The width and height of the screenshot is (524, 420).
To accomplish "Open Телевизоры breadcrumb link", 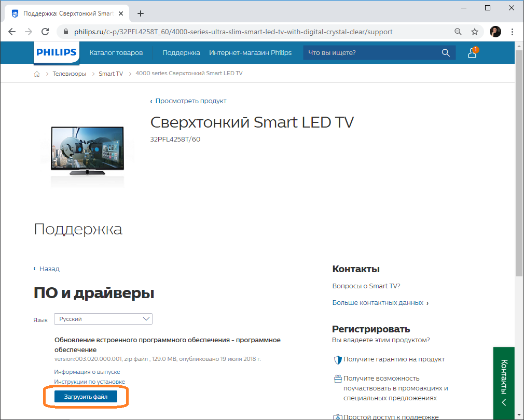I will [x=69, y=74].
